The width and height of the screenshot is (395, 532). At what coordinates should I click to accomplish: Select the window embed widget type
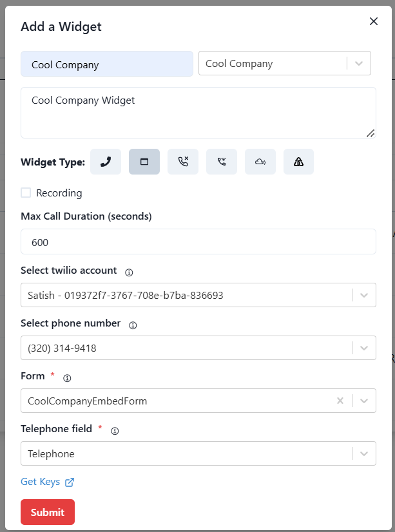pos(144,162)
